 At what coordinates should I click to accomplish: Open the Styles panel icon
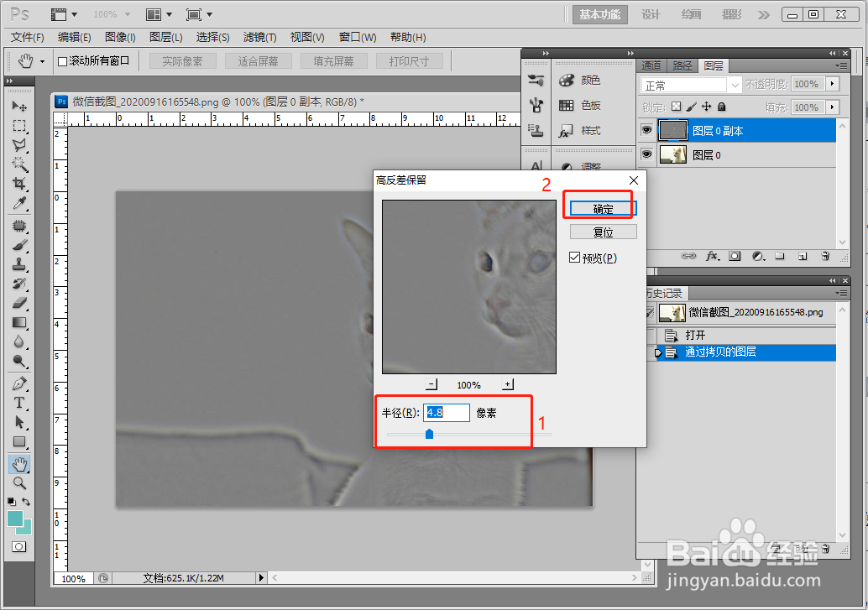[567, 131]
